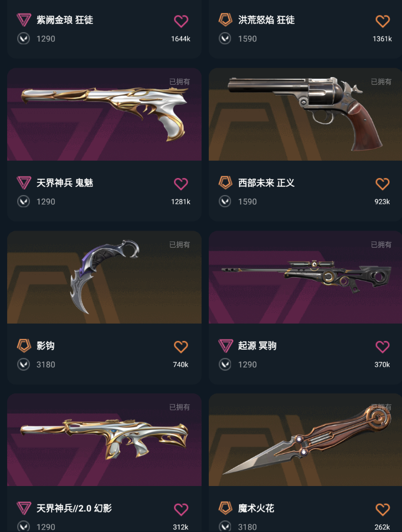Click the orange tier badge next to 影钩
Viewport: 402px width, 532px height.
[24, 345]
